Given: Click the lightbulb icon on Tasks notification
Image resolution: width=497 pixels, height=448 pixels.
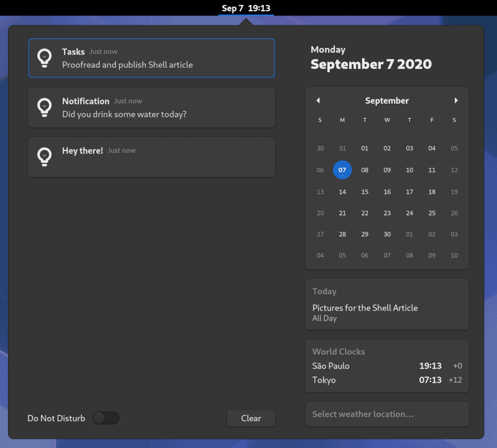Looking at the screenshot, I should tap(45, 58).
